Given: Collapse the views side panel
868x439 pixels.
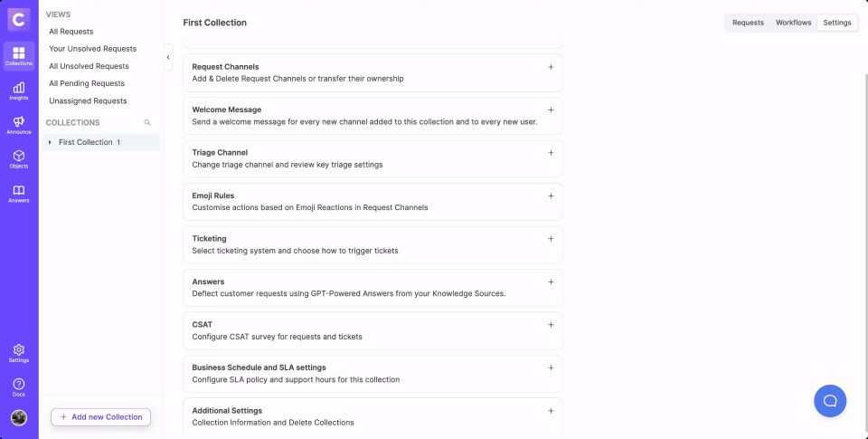Looking at the screenshot, I should [168, 57].
